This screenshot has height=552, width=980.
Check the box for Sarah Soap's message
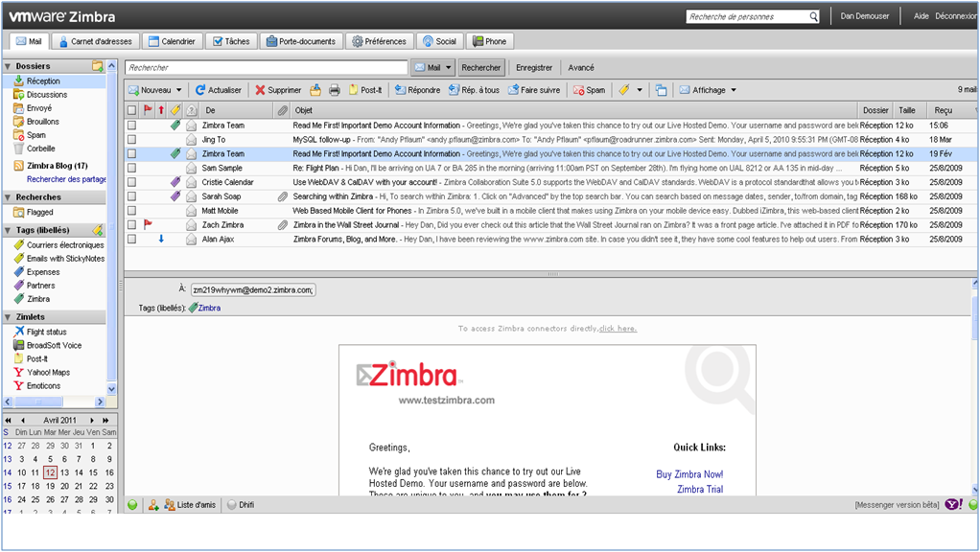pyautogui.click(x=132, y=196)
